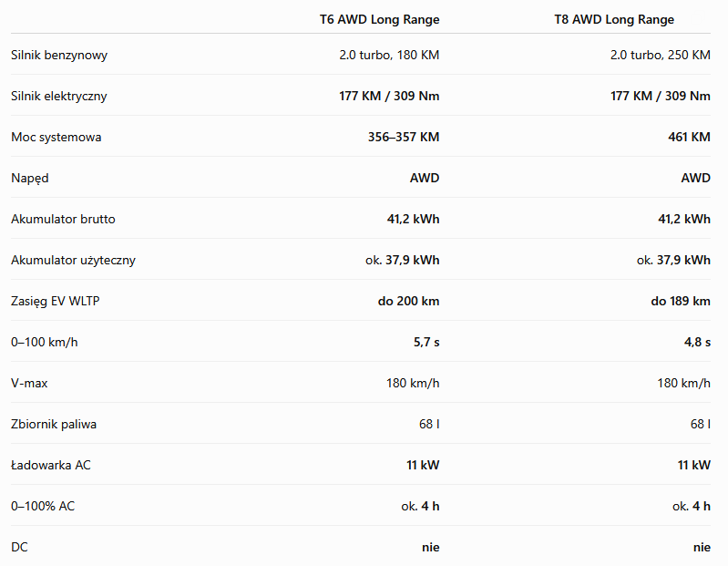The image size is (728, 566).
Task: Click the 4,8 s acceleration value
Action: 697,342
